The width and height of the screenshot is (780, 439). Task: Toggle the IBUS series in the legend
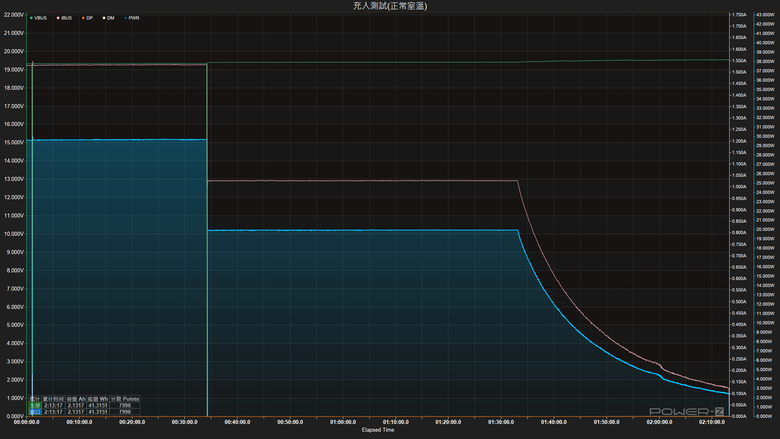pyautogui.click(x=65, y=18)
